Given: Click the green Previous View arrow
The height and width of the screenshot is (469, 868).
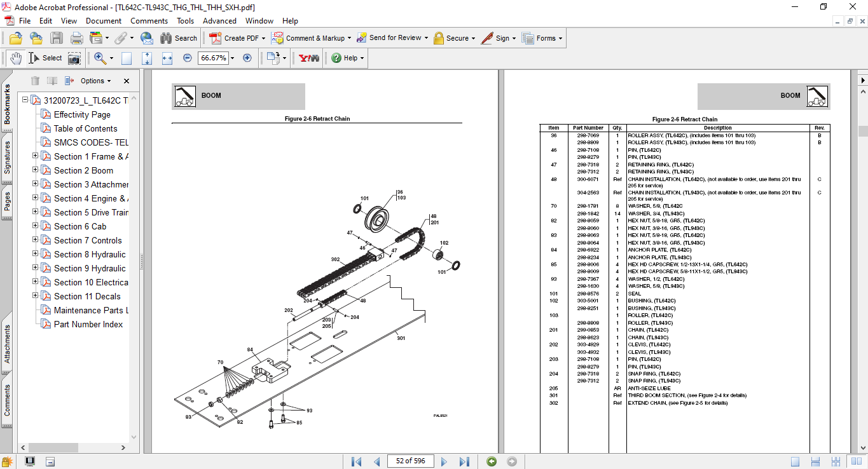Looking at the screenshot, I should 491,461.
